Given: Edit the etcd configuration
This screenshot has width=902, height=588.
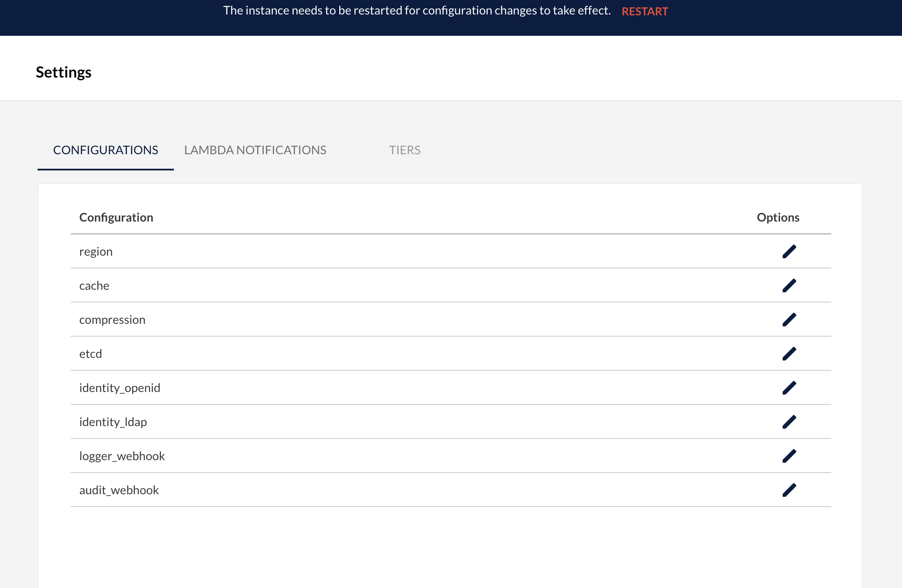Looking at the screenshot, I should (x=789, y=354).
